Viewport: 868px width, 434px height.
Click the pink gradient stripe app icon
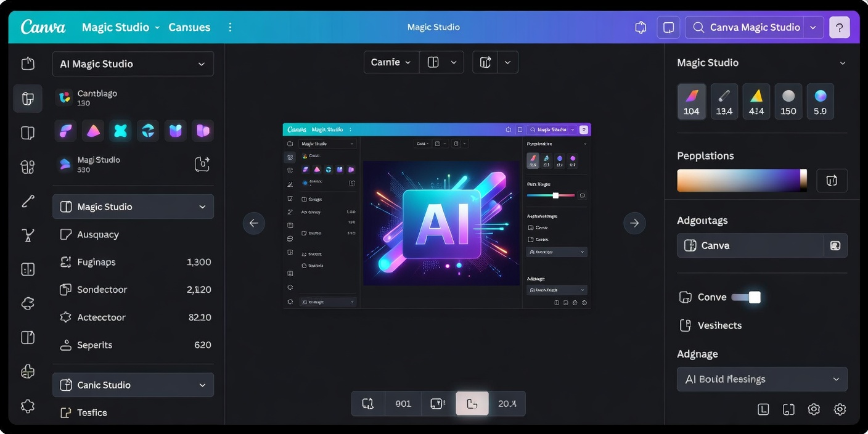(x=66, y=131)
